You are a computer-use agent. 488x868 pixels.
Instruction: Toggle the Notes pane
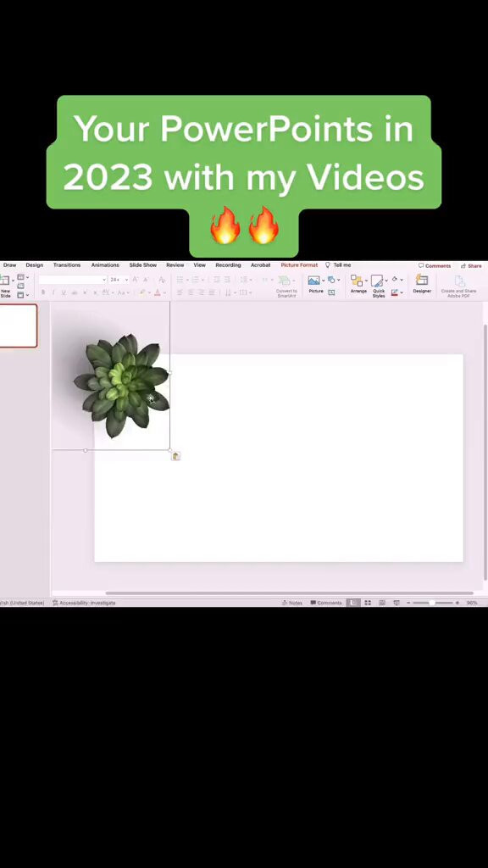[292, 603]
